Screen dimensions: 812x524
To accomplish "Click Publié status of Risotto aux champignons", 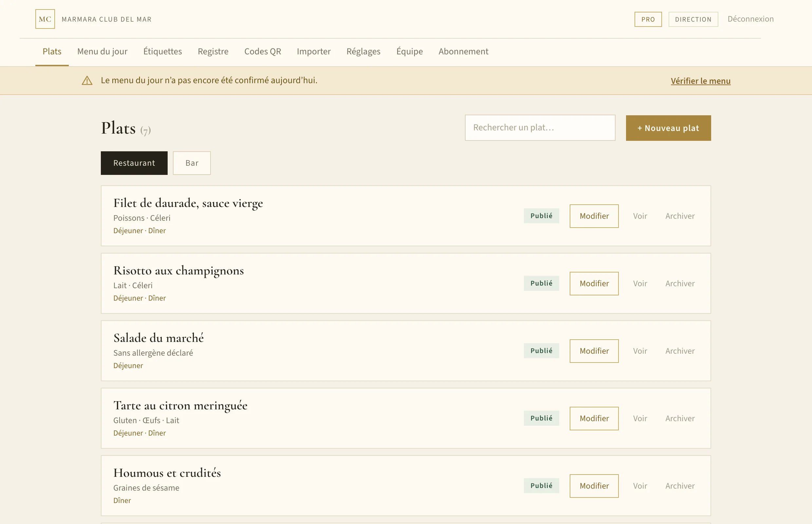I will [x=542, y=283].
